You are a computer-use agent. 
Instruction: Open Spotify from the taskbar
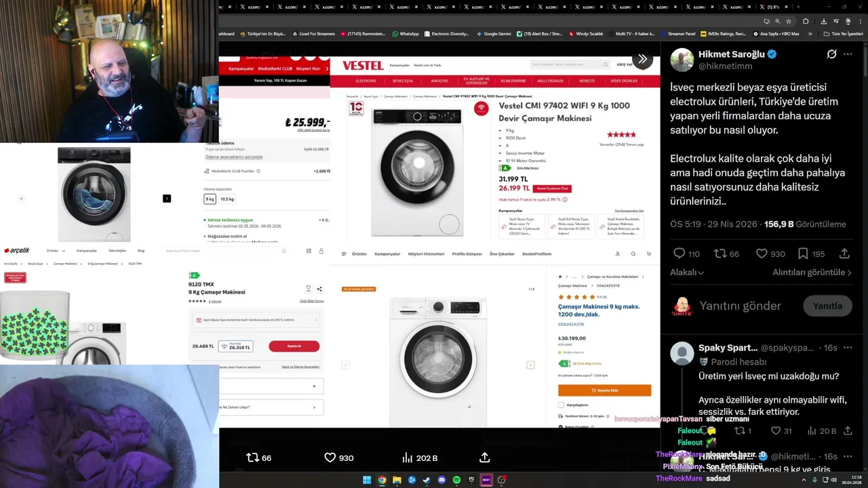[456, 480]
